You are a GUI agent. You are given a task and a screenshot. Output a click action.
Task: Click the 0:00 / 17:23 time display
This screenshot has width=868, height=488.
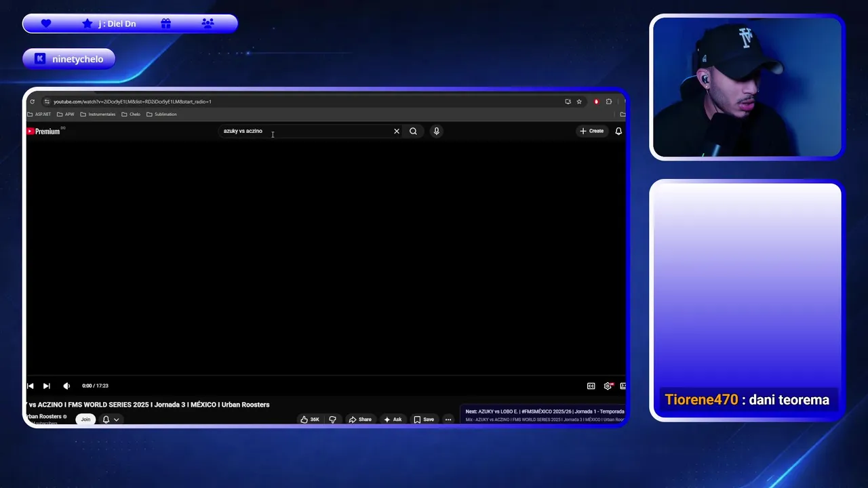tap(95, 386)
